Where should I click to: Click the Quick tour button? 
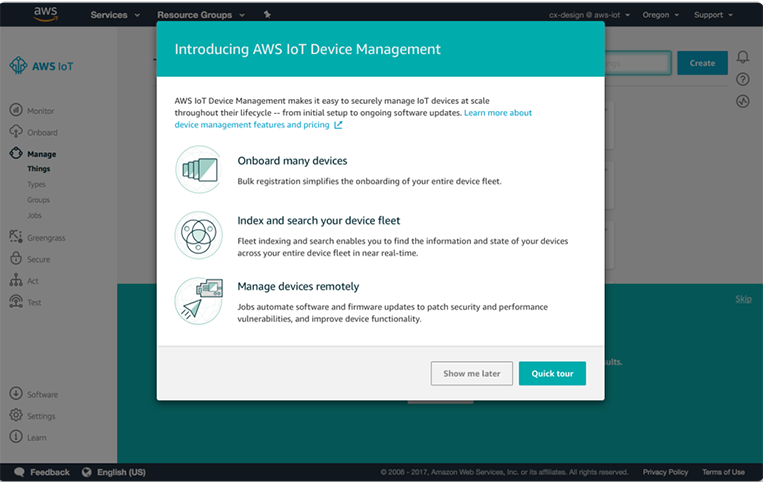552,374
